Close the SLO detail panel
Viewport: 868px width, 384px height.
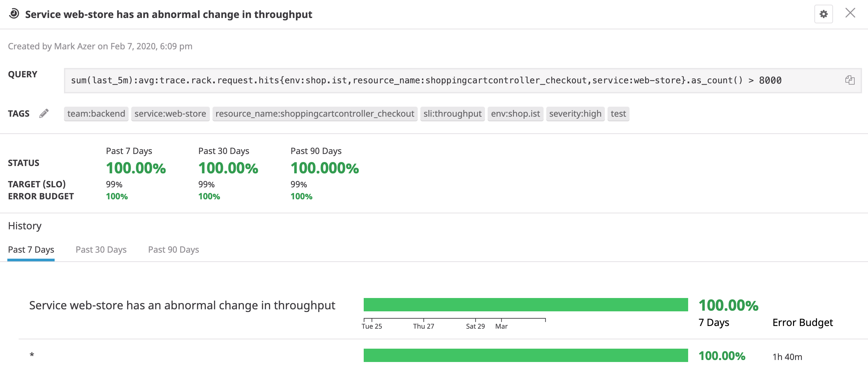tap(850, 13)
